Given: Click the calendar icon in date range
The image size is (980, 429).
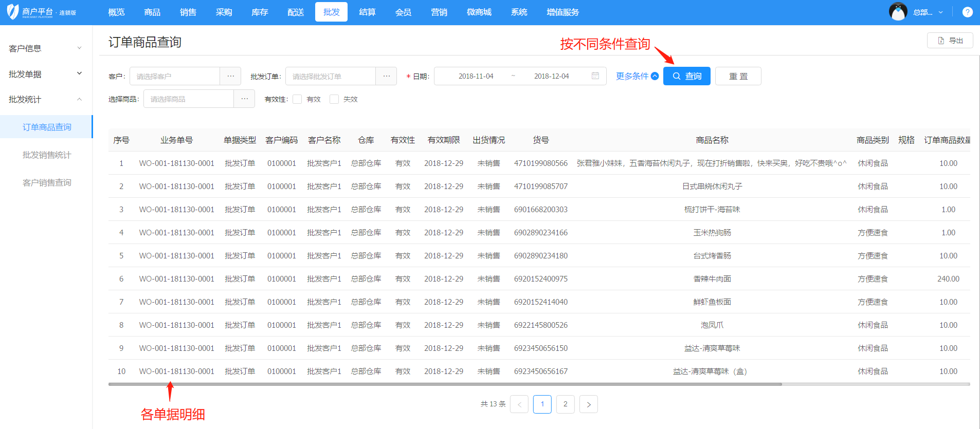Looking at the screenshot, I should point(595,76).
